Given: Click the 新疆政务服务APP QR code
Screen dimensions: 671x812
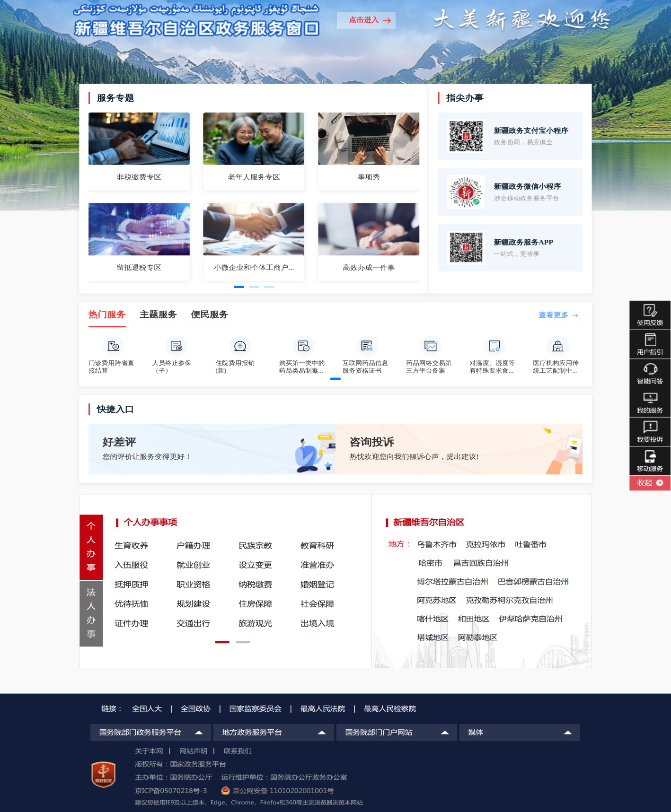Looking at the screenshot, I should click(x=466, y=247).
